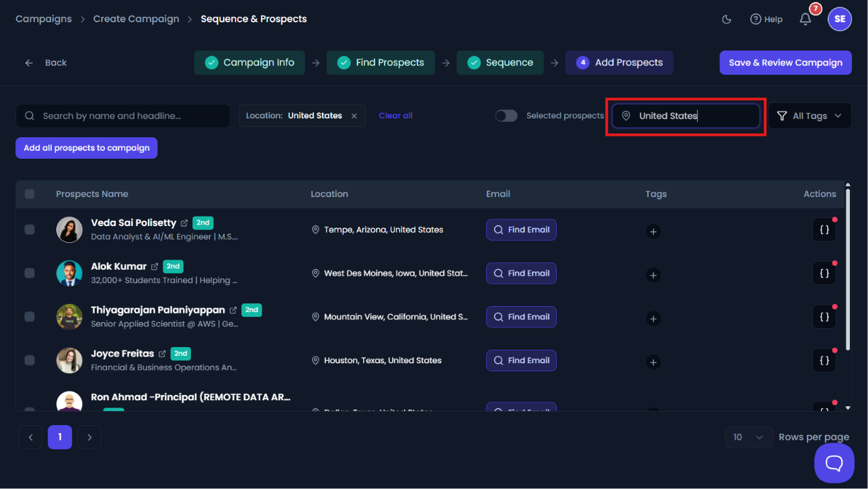
Task: Expand the All Tags filter dropdown
Action: coord(810,116)
